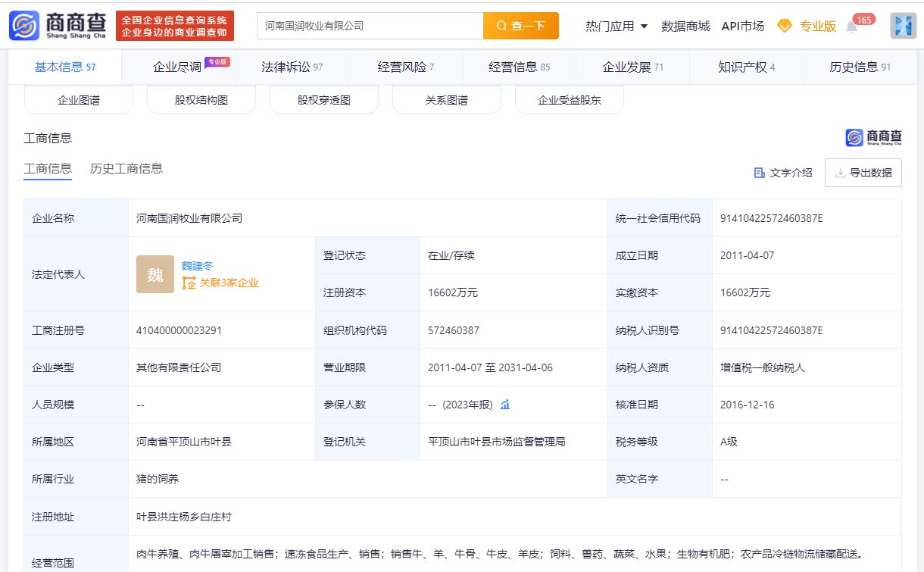The width and height of the screenshot is (924, 572).
Task: Open the 企业图谱 button
Action: [79, 100]
